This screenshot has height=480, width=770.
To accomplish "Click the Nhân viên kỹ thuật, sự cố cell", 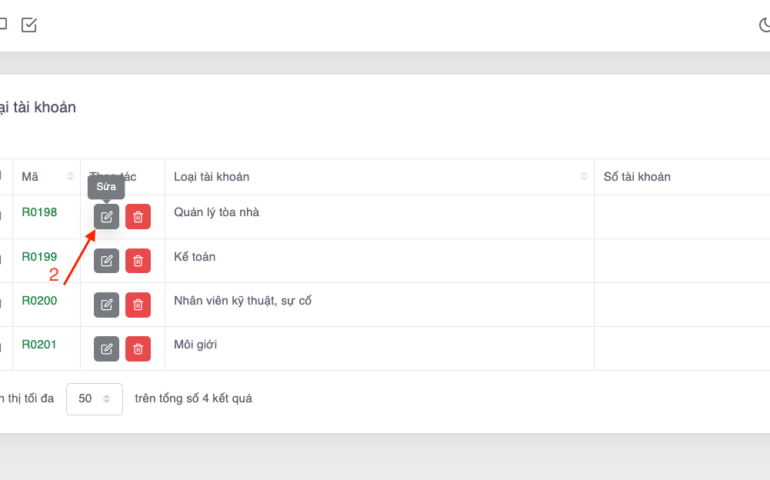I will tap(242, 301).
